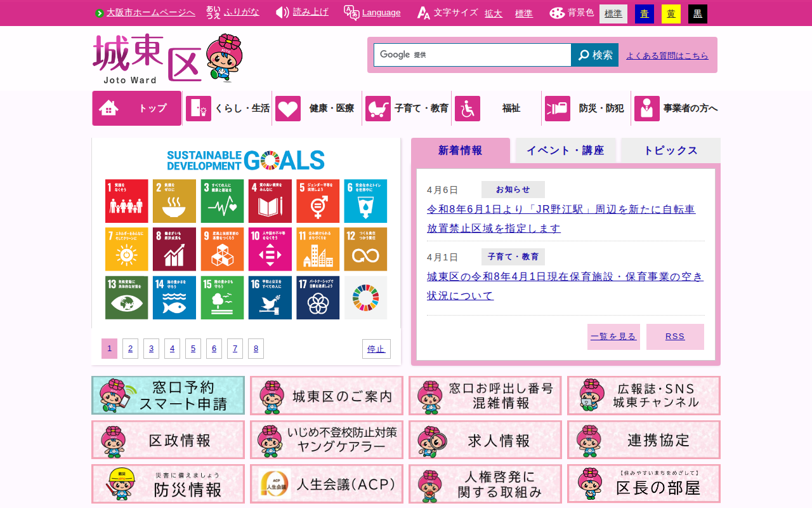This screenshot has height=508, width=812.
Task: Click the 一覧を見る button
Action: pos(613,337)
